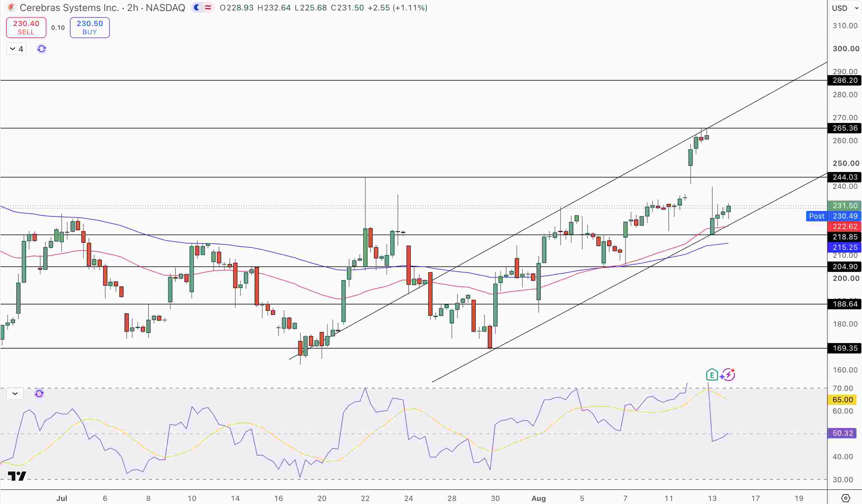This screenshot has width=862, height=504.
Task: Click the green 231.50 last price label
Action: pos(845,205)
